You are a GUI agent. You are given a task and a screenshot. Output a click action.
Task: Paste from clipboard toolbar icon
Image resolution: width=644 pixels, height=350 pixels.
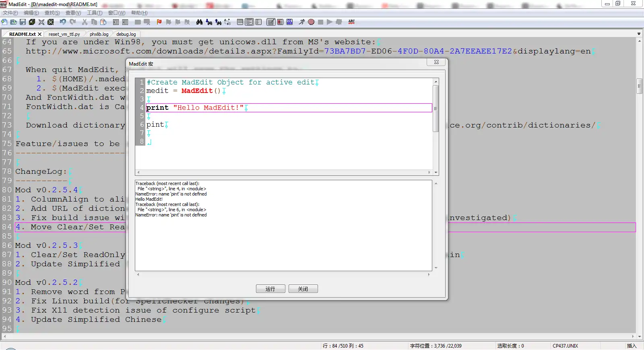coord(103,22)
